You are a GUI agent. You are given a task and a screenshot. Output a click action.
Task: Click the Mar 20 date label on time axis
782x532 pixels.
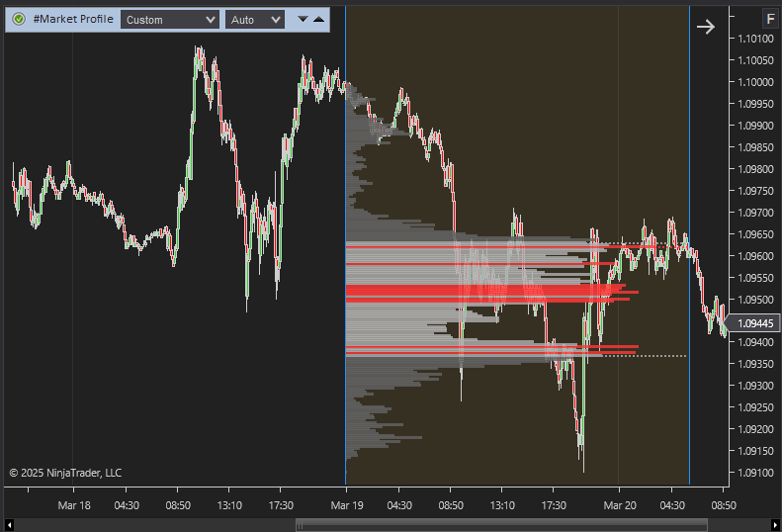pyautogui.click(x=620, y=505)
